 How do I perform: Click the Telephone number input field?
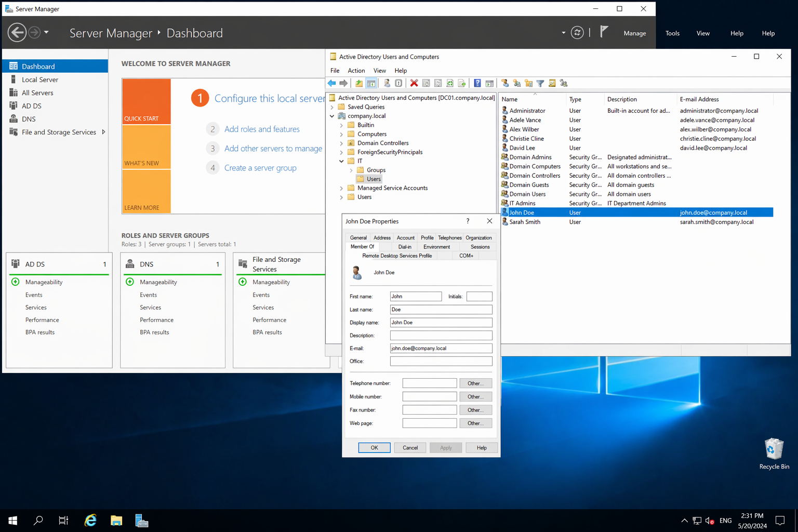429,383
